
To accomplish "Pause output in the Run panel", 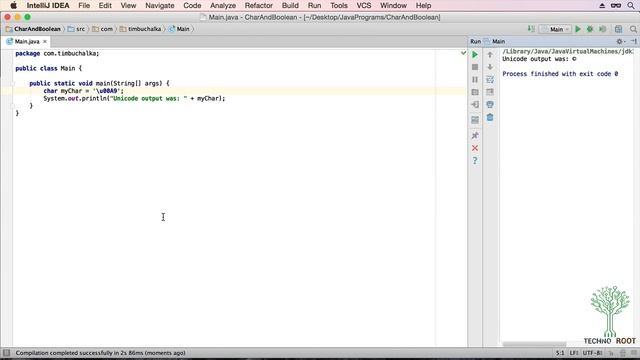I will pos(475,80).
